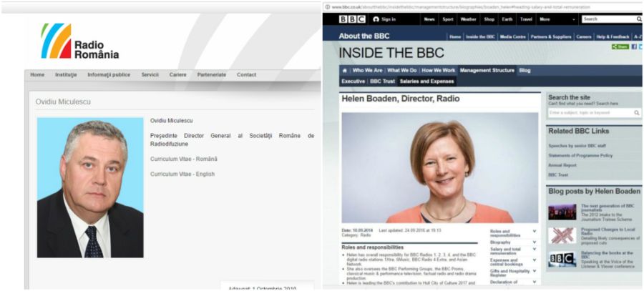The image size is (644, 291).
Task: Click the magnifier icon in the BBC top search
Action: tap(639, 19)
